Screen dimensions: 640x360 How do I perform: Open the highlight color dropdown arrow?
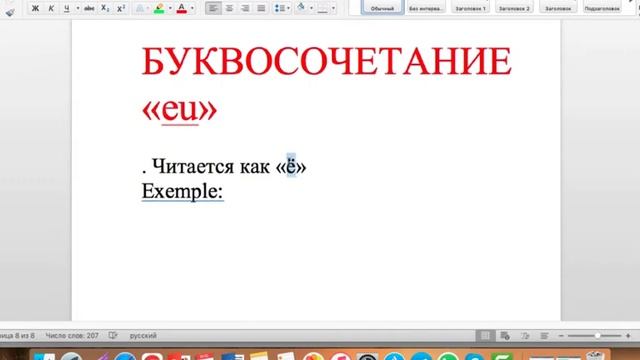coord(170,8)
